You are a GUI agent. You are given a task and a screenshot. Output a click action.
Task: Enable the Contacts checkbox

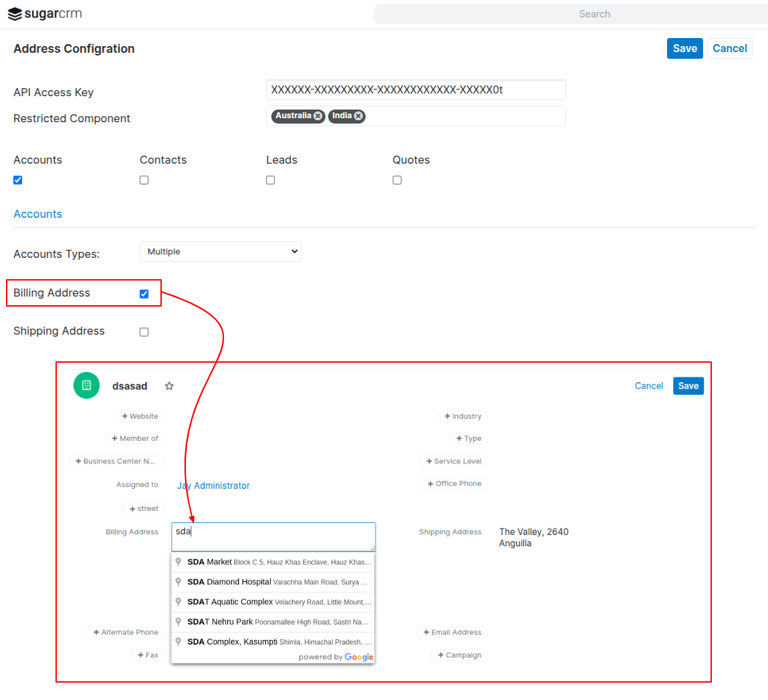(x=144, y=180)
